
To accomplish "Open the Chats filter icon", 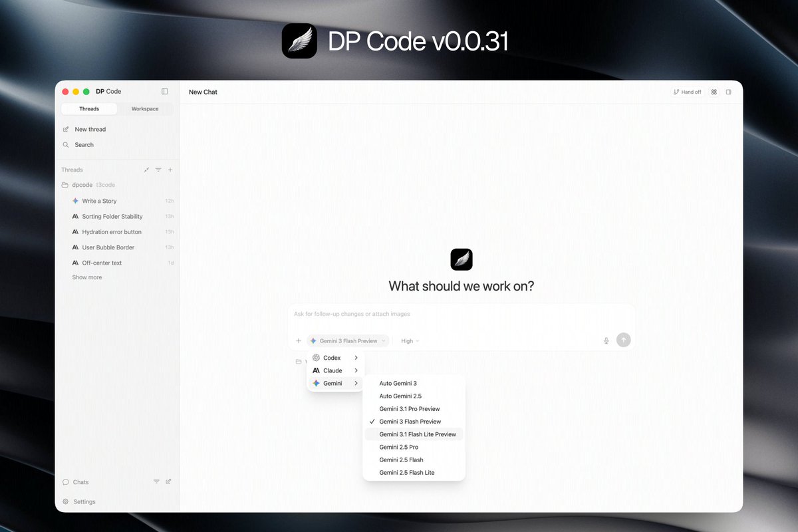I will click(x=157, y=481).
